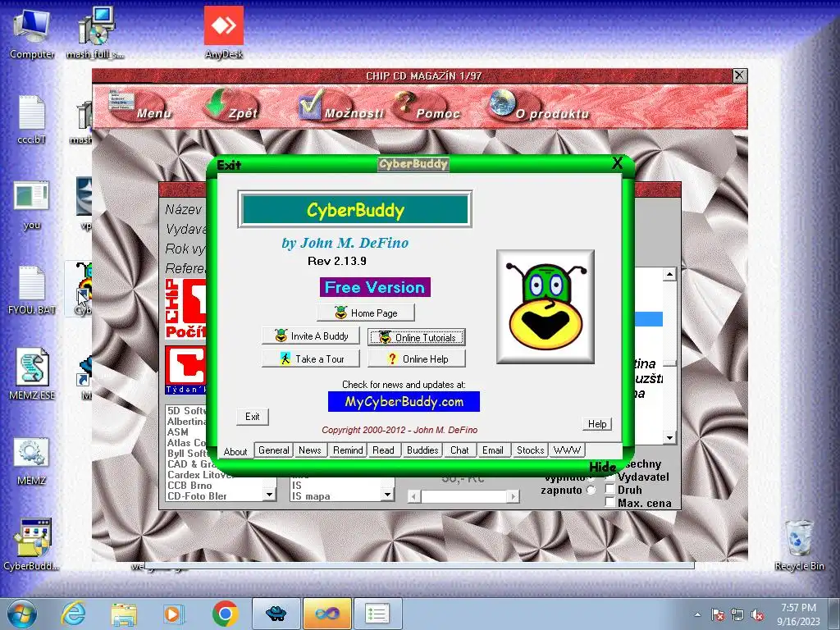The image size is (840, 630).
Task: Open the Read tab
Action: pos(384,450)
